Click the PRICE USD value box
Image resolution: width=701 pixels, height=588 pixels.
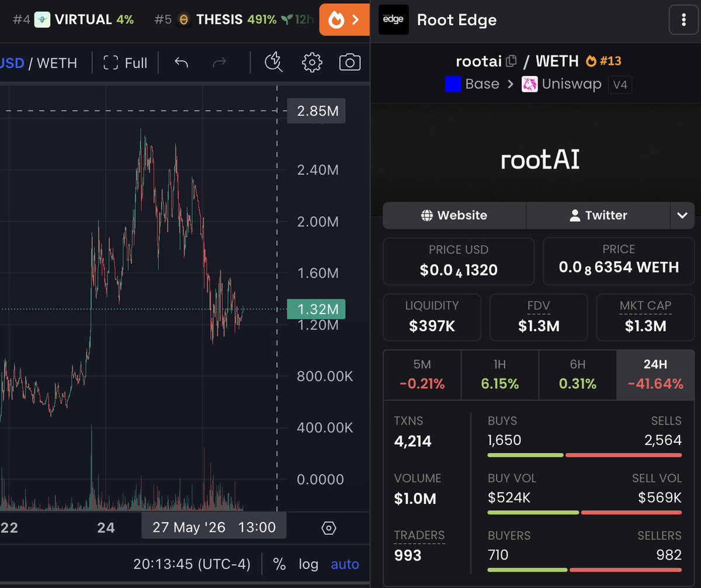tap(459, 260)
